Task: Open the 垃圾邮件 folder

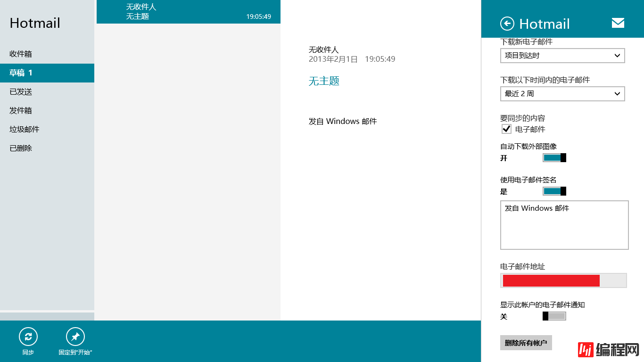Action: pos(47,130)
